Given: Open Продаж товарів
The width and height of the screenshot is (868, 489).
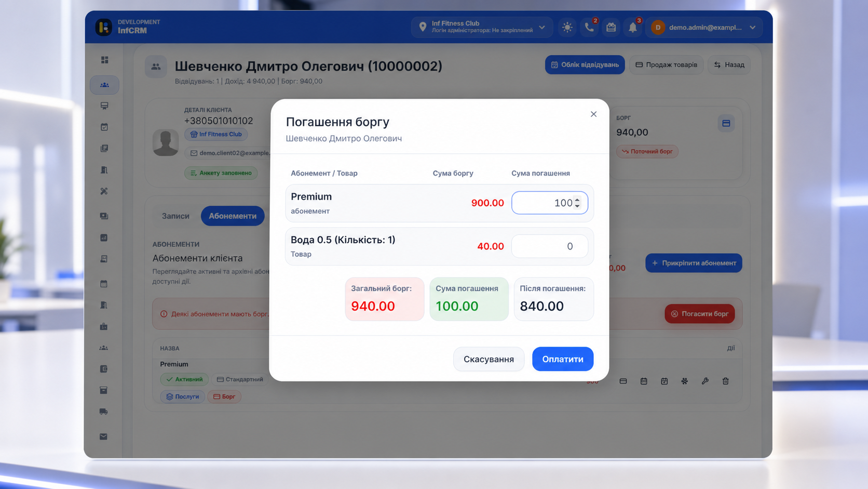Looking at the screenshot, I should click(667, 65).
